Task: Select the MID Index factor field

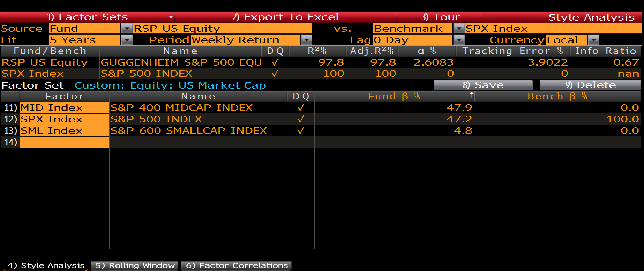Action: 64,108
